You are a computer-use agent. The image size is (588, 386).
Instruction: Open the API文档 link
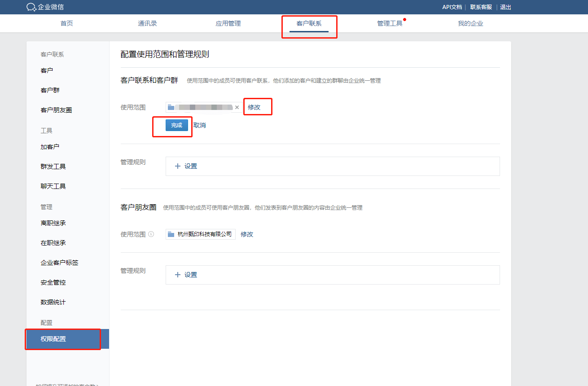(x=452, y=7)
